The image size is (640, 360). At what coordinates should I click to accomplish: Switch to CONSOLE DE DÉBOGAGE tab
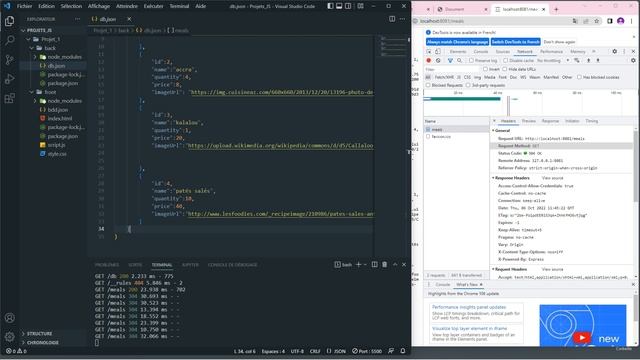point(233,265)
